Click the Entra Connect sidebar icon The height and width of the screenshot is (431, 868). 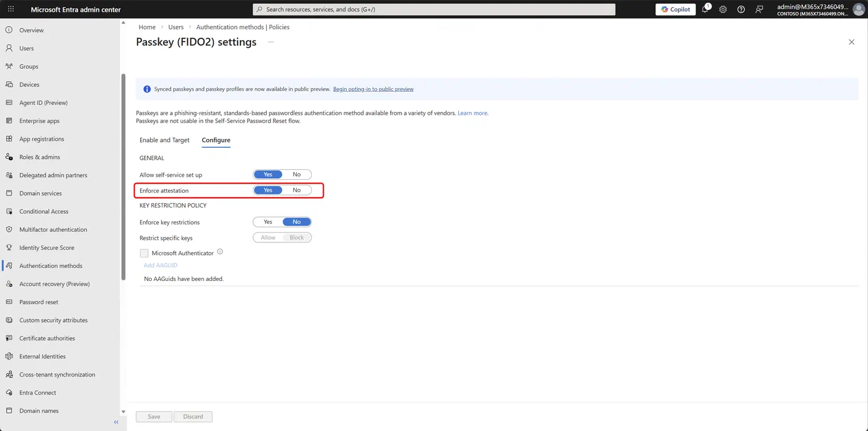coord(9,392)
